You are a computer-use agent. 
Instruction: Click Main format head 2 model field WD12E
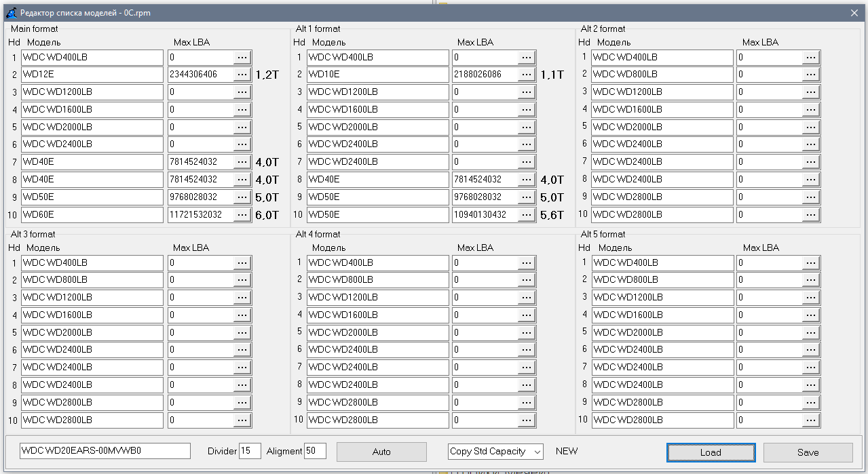click(x=92, y=75)
